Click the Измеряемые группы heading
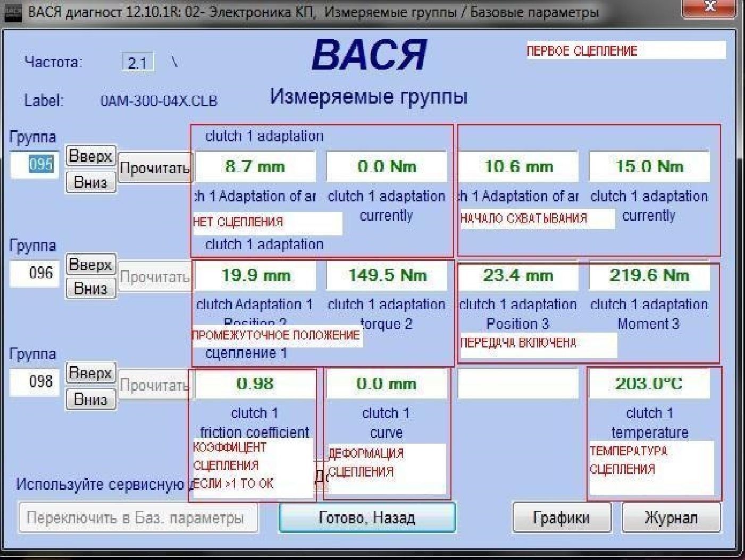745x560 pixels. coord(369,97)
